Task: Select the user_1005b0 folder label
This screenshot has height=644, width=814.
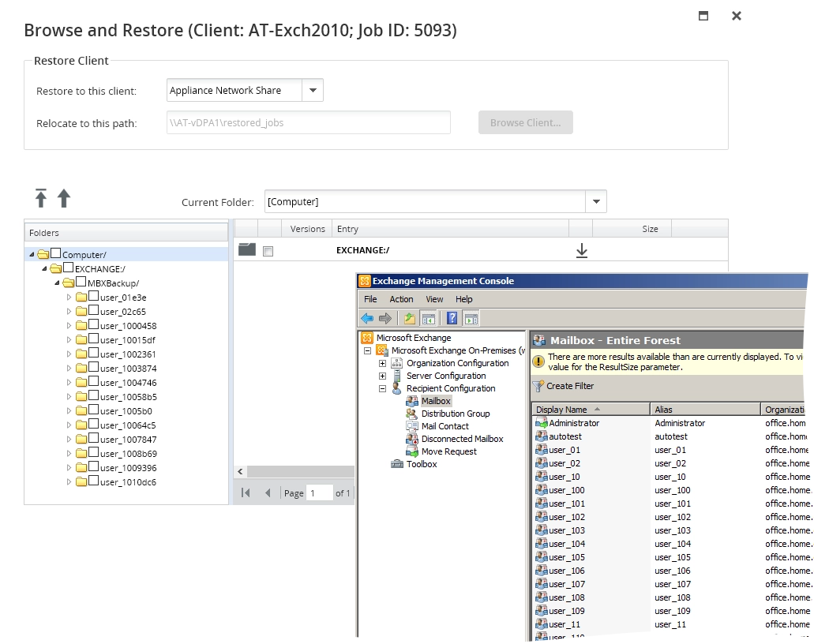Action: 126,411
